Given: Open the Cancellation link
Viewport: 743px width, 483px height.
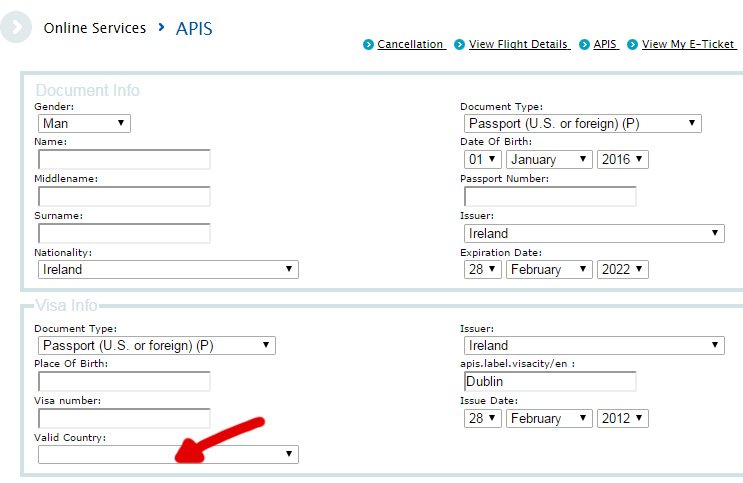Looking at the screenshot, I should click(x=411, y=44).
